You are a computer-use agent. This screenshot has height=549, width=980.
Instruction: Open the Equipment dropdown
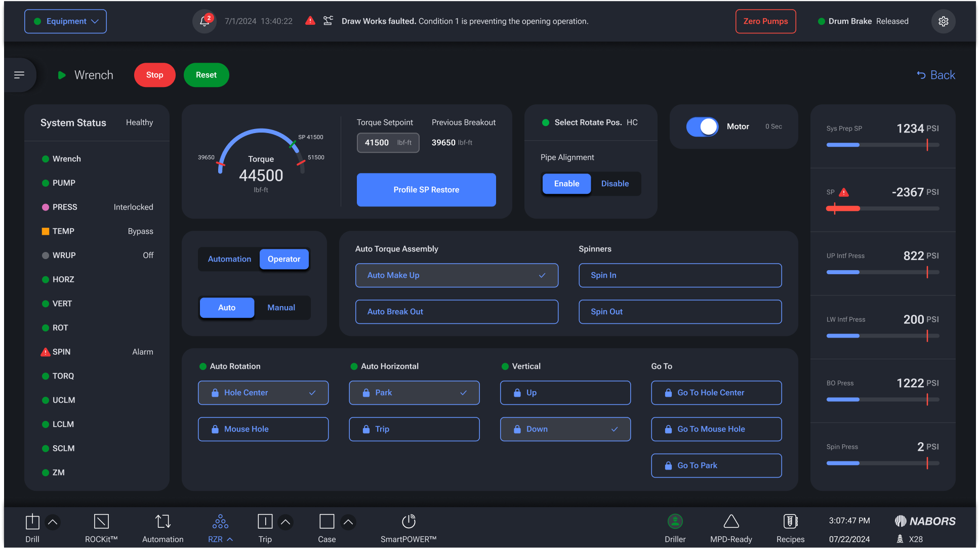[66, 21]
